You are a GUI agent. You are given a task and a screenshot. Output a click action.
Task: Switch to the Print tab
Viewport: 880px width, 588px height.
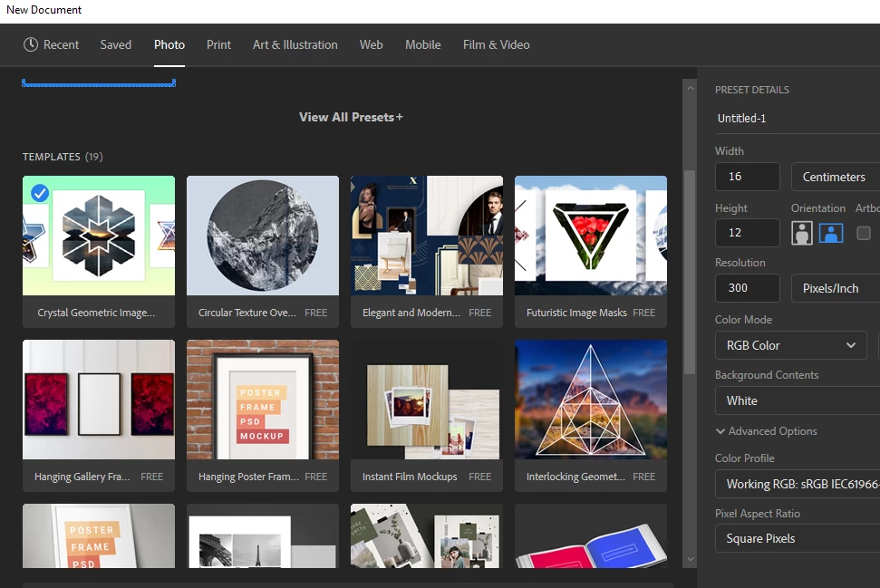(x=218, y=44)
